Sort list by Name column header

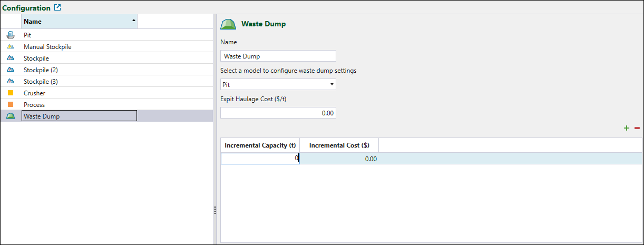click(79, 22)
